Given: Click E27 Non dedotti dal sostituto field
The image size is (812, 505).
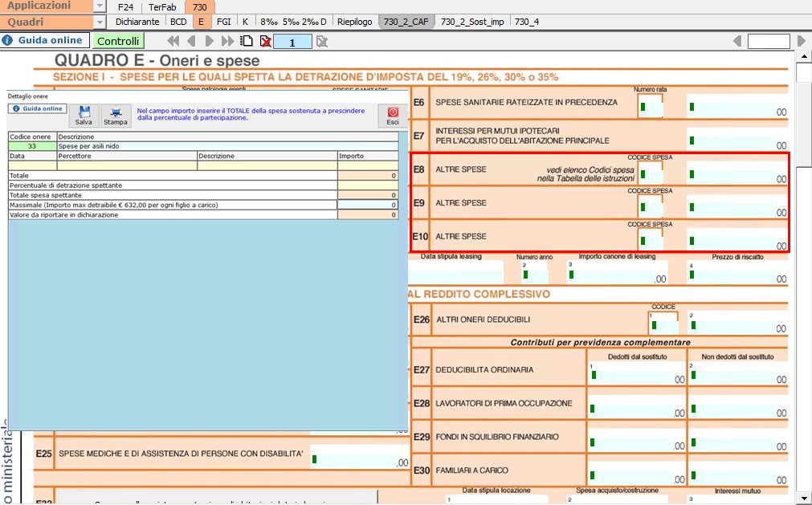Looking at the screenshot, I should click(737, 373).
